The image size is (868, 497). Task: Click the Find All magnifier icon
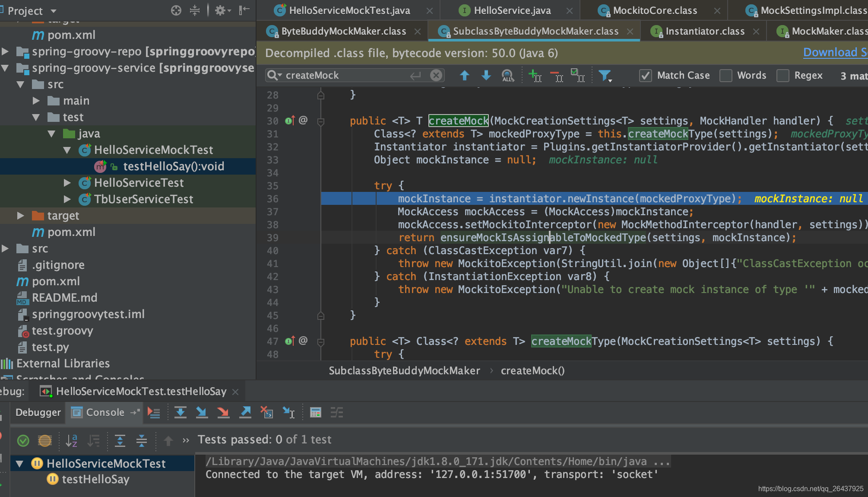[x=507, y=76]
